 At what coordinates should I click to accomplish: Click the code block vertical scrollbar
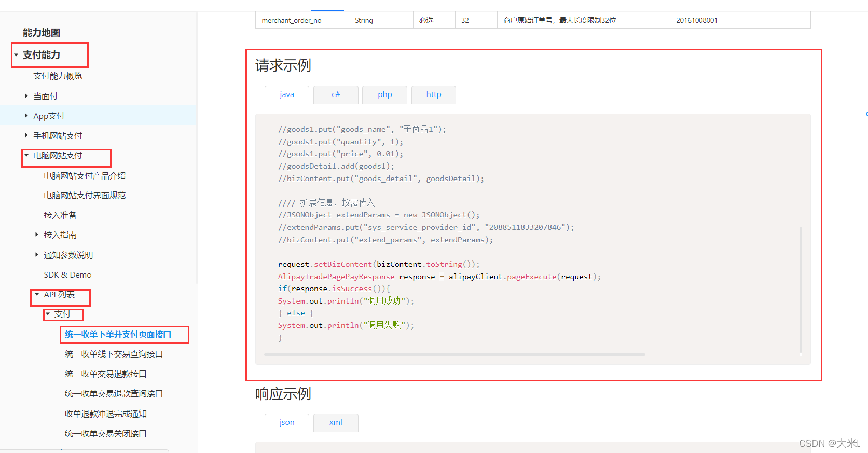click(x=801, y=290)
